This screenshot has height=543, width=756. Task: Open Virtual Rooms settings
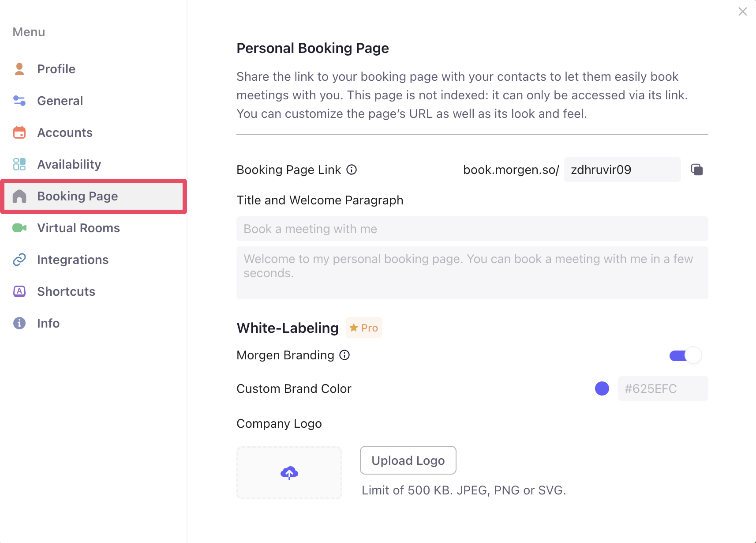point(94,228)
